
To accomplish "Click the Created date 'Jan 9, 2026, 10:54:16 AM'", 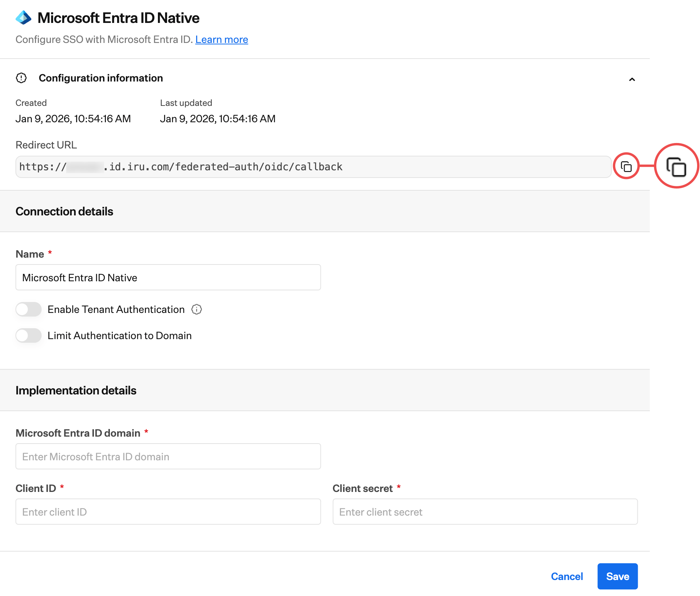I will (73, 119).
